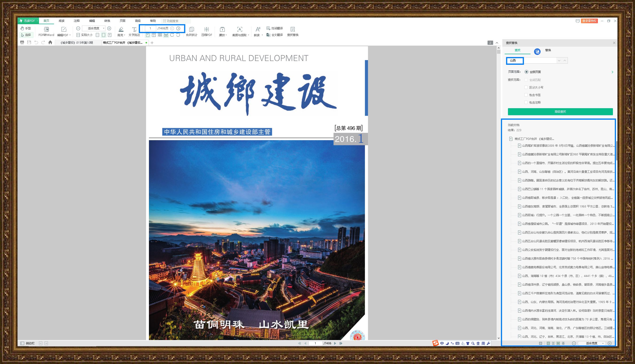The height and width of the screenshot is (364, 635).
Task: Select the 全部页面 radio button
Action: coord(527,72)
